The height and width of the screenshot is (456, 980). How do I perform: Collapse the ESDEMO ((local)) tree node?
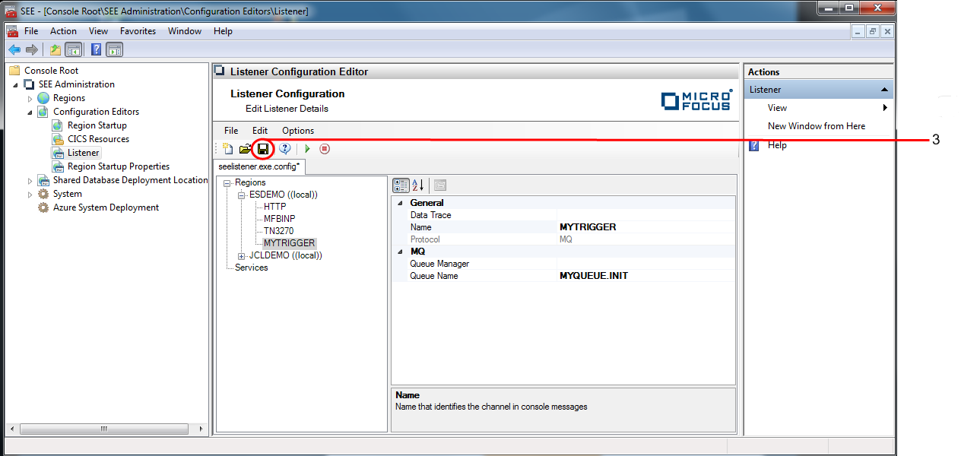(x=242, y=195)
